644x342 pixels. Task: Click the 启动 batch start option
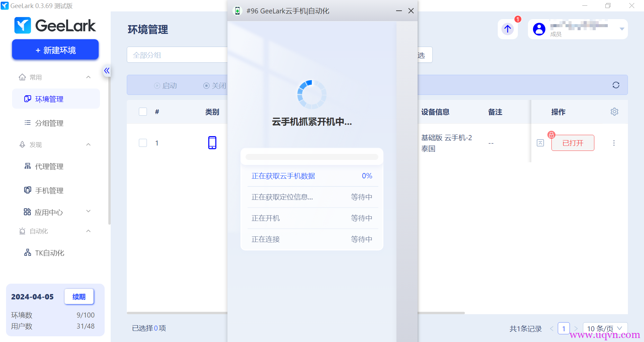[x=166, y=86]
